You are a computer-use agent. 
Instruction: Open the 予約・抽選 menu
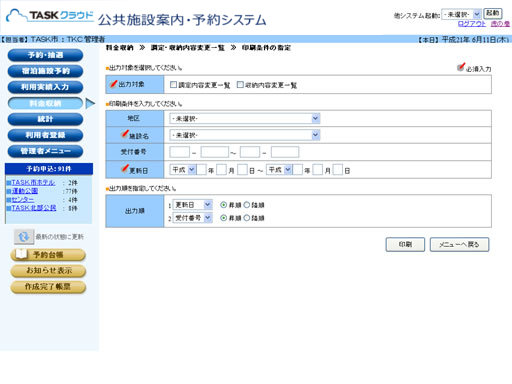[45, 55]
